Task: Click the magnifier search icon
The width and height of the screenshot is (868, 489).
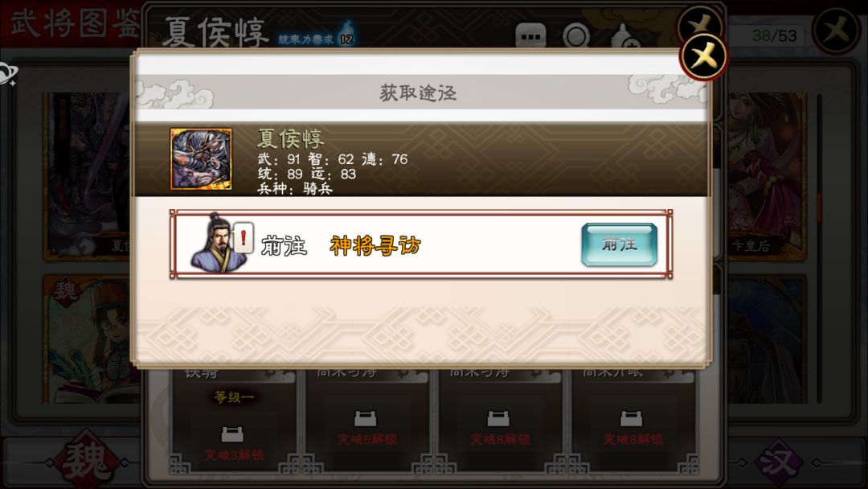Action: 576,36
